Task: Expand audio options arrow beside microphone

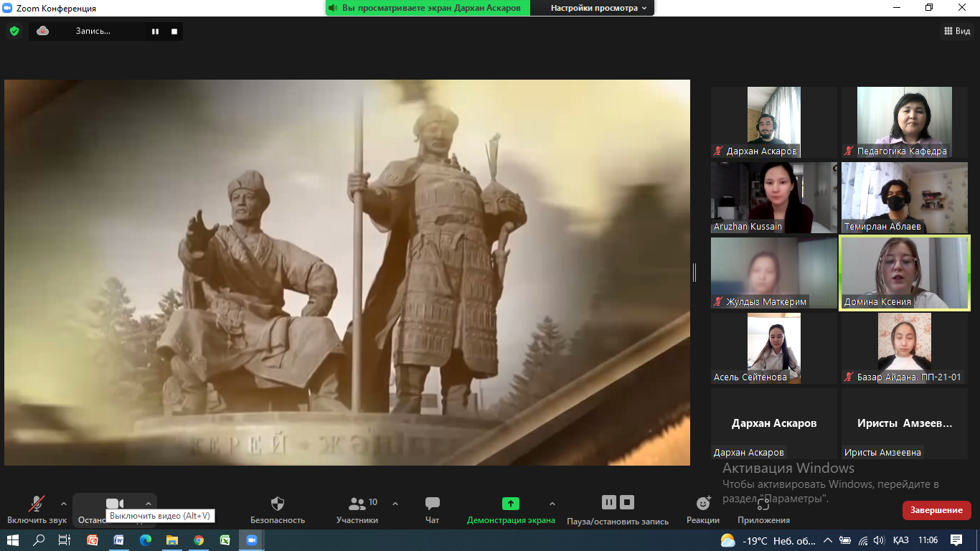Action: click(x=64, y=504)
